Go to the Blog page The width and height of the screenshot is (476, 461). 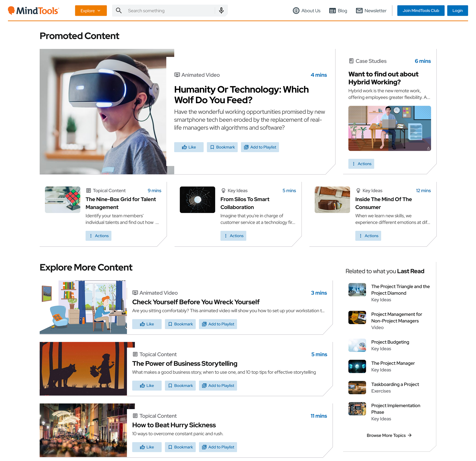point(338,11)
